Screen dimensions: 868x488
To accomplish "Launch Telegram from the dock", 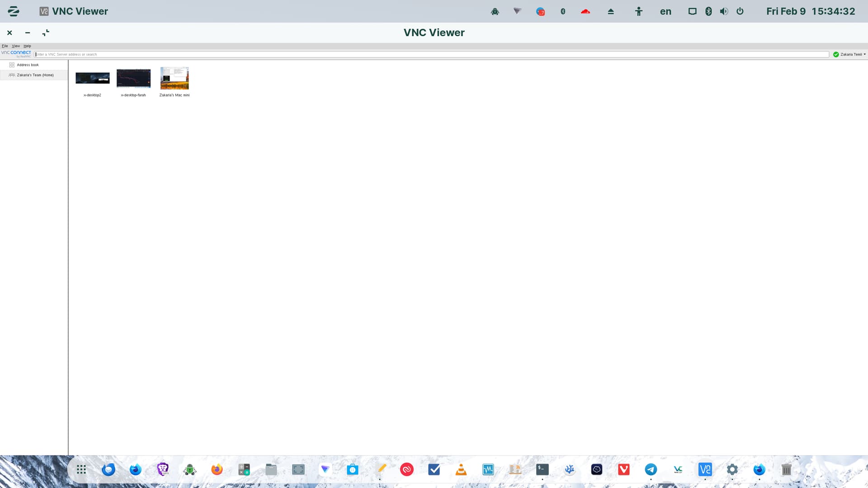I will (651, 470).
